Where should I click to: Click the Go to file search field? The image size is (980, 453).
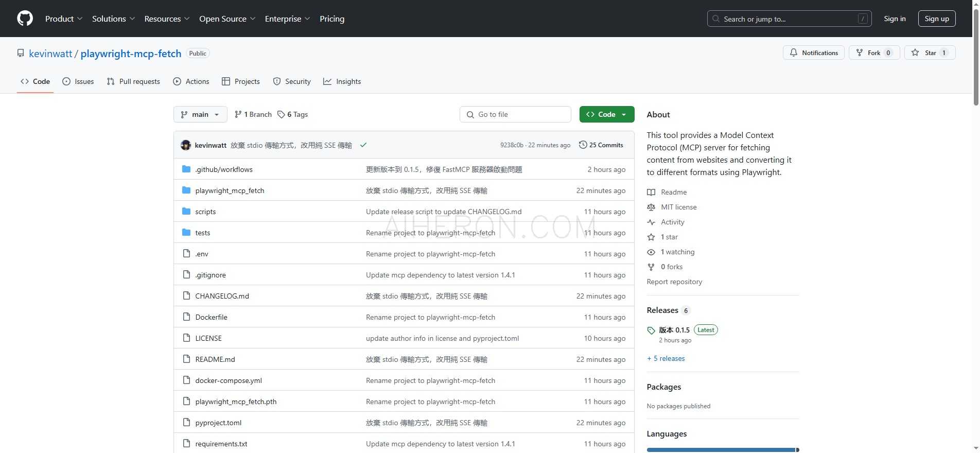(515, 114)
